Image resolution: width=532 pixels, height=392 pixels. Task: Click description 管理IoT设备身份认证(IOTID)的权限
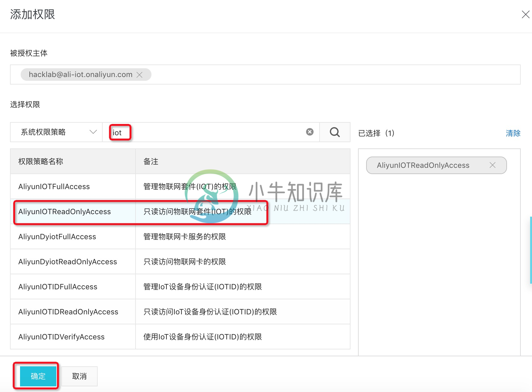click(x=202, y=287)
